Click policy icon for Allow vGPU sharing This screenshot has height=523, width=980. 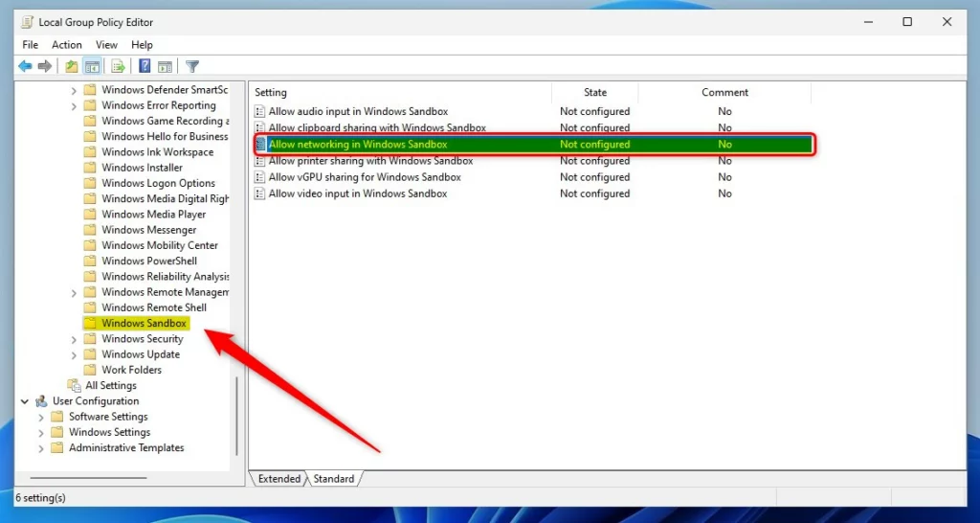(x=259, y=177)
